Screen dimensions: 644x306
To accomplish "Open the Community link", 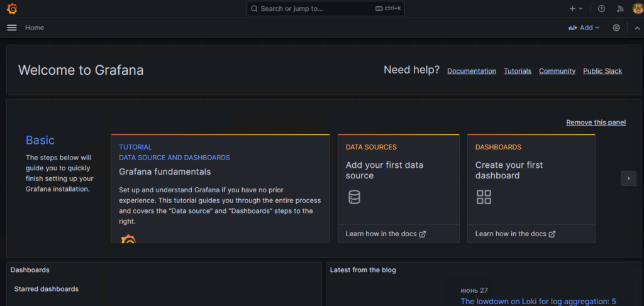I will tap(557, 71).
